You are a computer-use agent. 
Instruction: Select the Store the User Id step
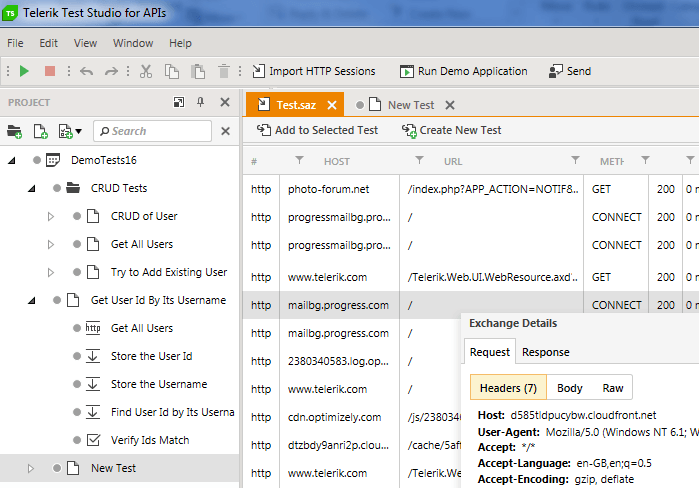(151, 356)
